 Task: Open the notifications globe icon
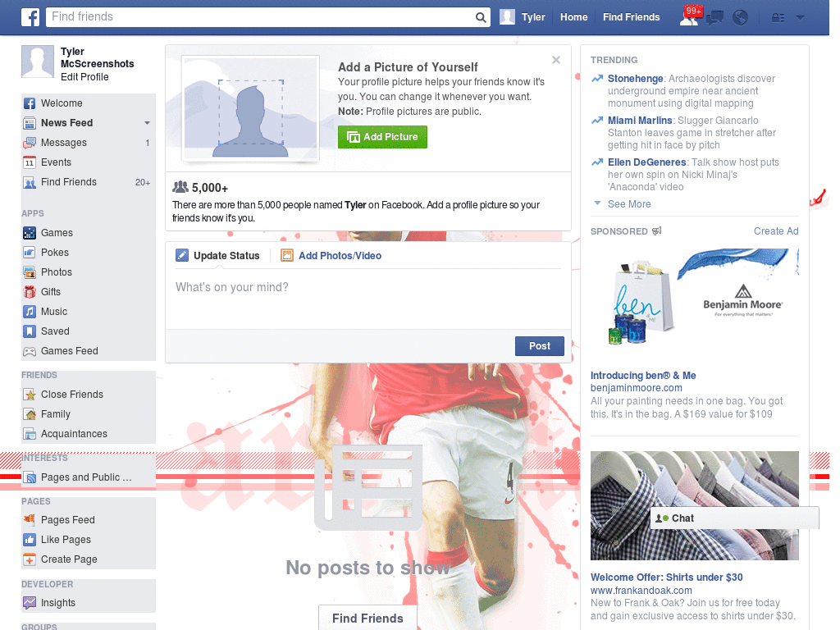[x=741, y=18]
